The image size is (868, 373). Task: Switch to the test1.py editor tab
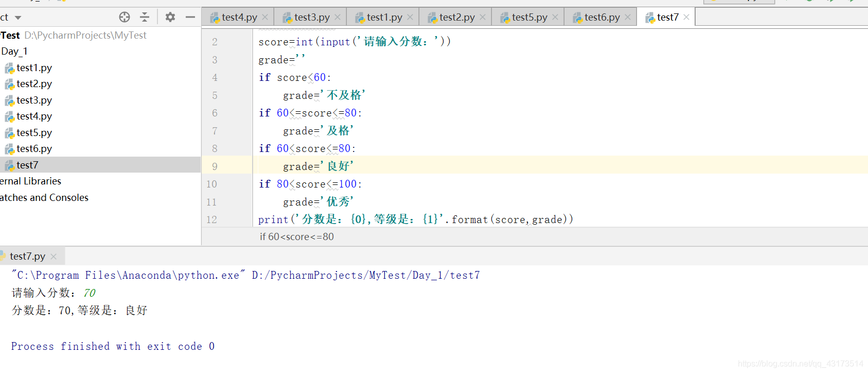[384, 17]
